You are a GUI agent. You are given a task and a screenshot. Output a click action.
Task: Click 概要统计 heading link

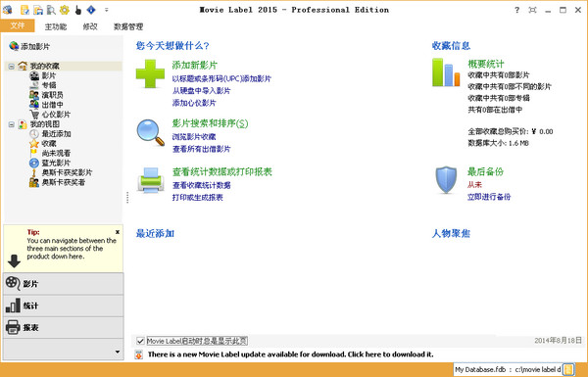486,64
